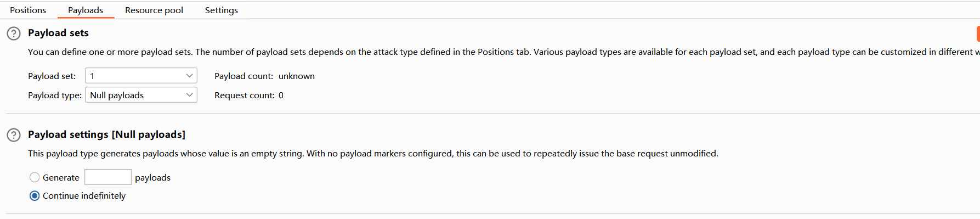
Task: Click the Payload count unknown value
Action: point(297,76)
